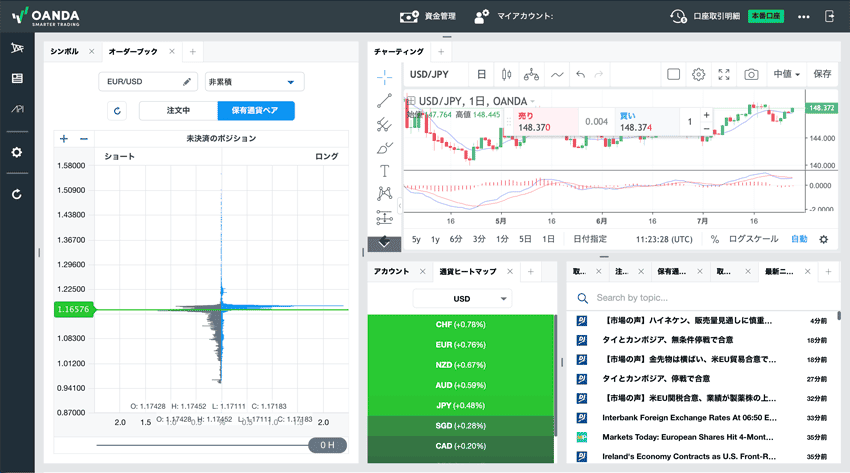This screenshot has height=473, width=850.
Task: Open the sidebar settings gear
Action: (x=17, y=152)
